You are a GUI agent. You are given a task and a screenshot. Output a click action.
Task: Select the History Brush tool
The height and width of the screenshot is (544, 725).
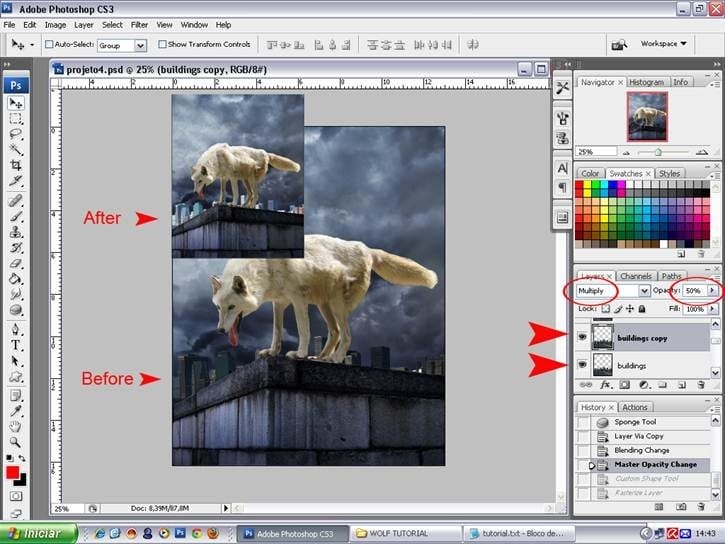16,247
